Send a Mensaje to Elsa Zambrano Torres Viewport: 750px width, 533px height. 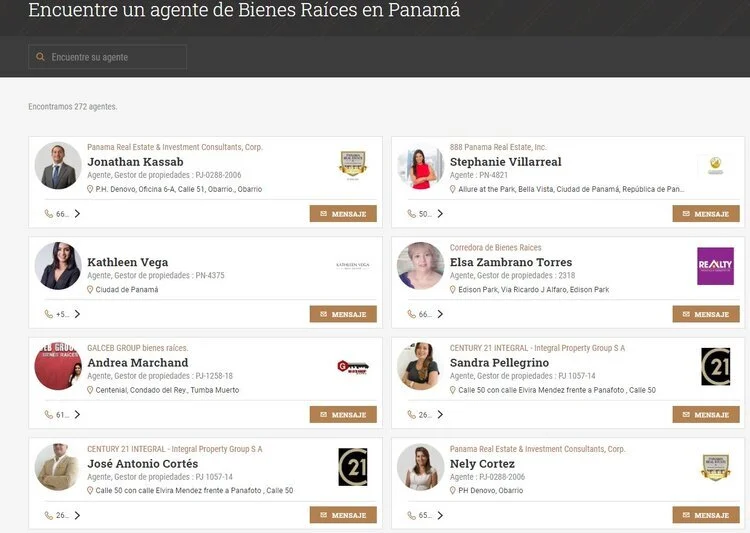[706, 314]
